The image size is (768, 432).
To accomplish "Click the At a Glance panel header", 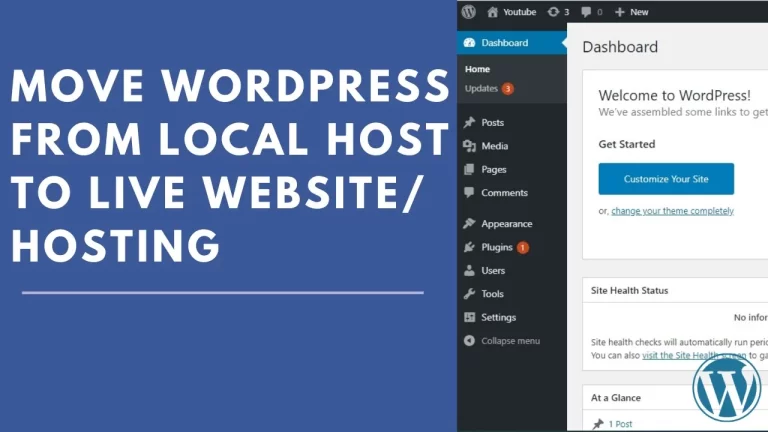I will [675, 398].
